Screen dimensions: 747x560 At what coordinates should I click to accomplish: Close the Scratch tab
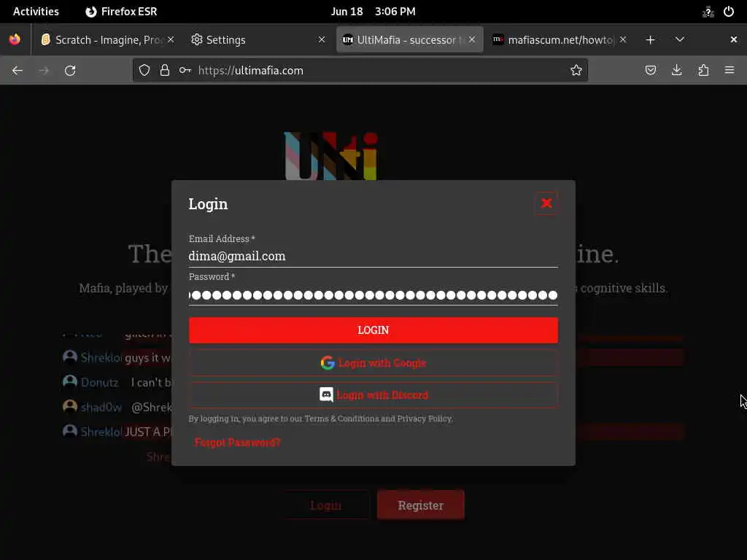pos(171,39)
